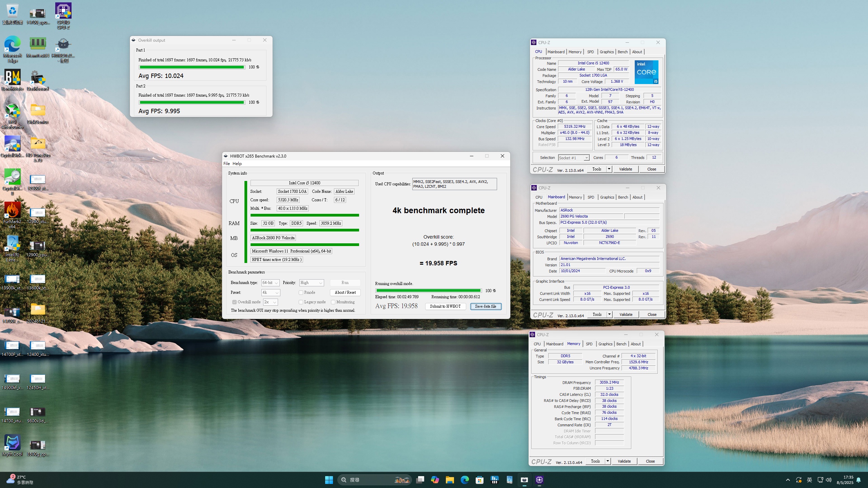Open the Help menu in HWBOT x265
This screenshot has height=488, width=868.
click(237, 163)
